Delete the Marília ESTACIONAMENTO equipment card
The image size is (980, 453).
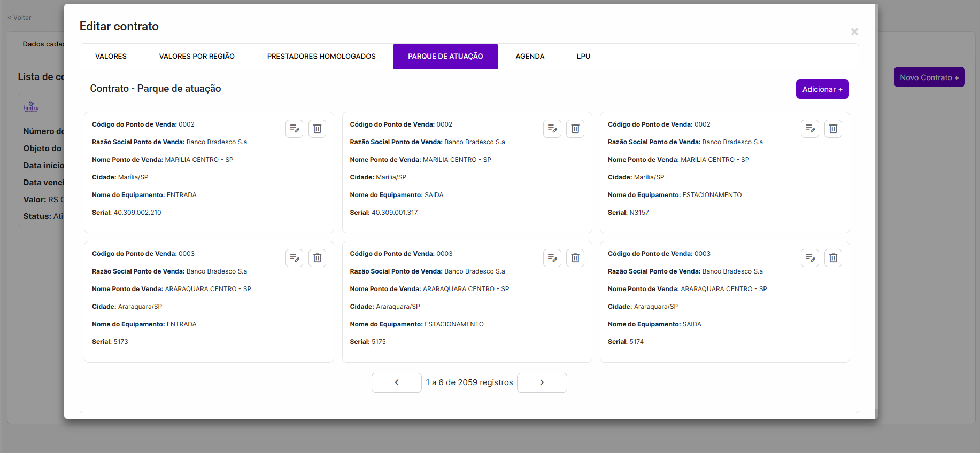pos(833,129)
